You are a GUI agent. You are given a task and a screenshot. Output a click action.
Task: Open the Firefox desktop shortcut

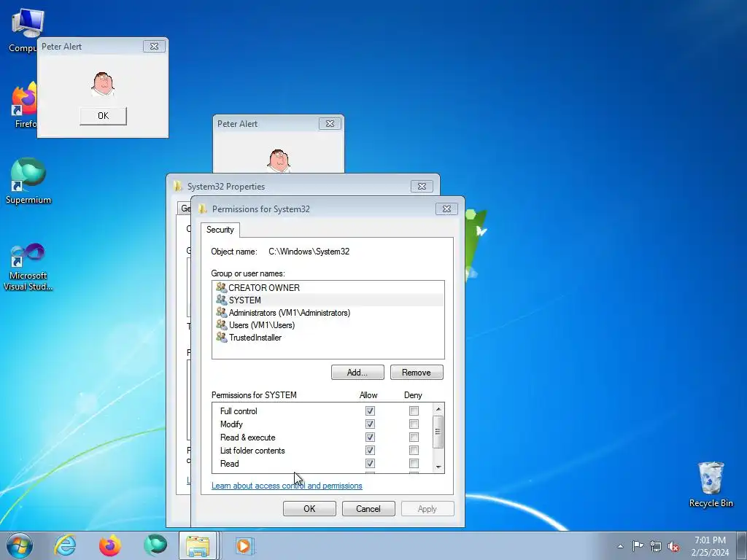23,105
